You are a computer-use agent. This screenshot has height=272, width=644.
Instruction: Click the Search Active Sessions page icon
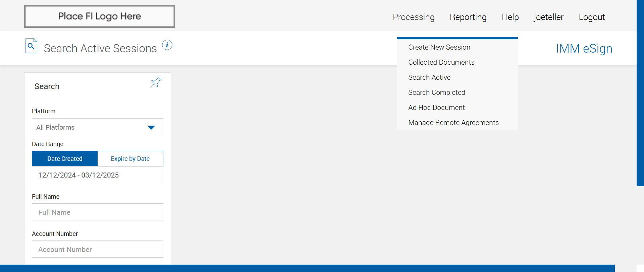click(31, 46)
